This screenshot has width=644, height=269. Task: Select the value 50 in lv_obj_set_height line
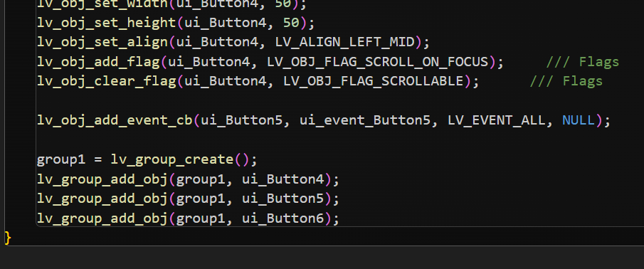291,23
